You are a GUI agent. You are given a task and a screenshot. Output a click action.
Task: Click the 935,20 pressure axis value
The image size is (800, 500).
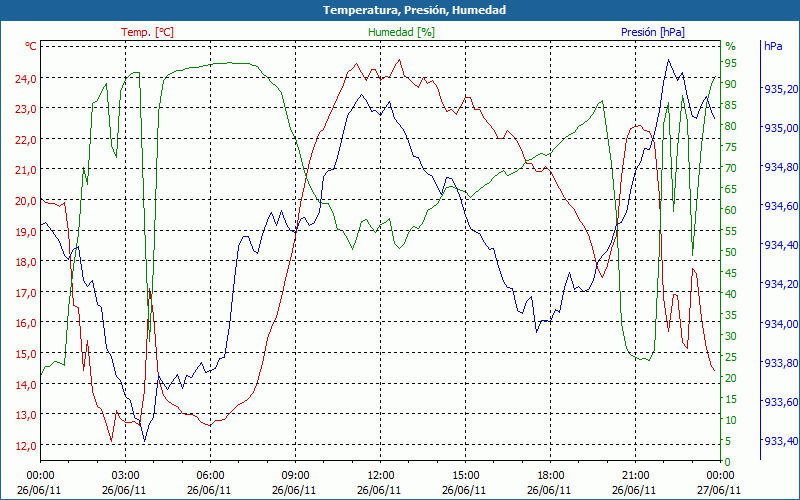pyautogui.click(x=781, y=89)
